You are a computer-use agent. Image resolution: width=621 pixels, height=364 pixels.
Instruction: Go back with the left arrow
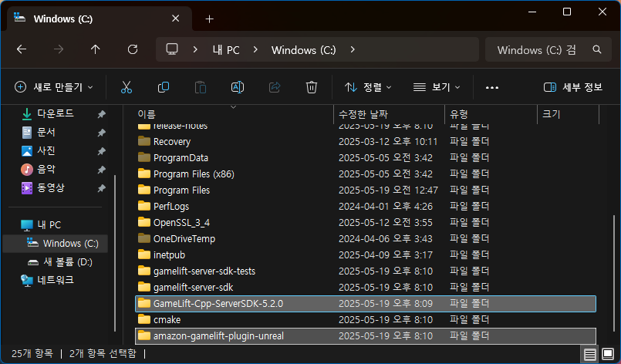pos(22,49)
